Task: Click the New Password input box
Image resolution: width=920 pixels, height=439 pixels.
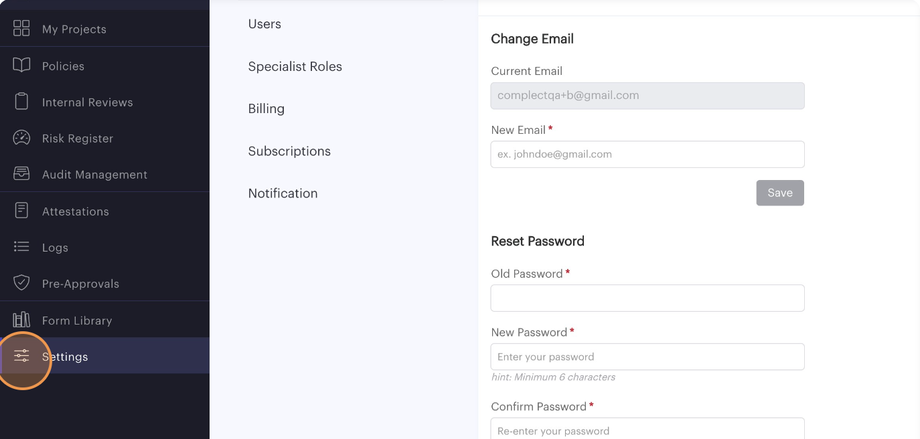Action: 647,357
